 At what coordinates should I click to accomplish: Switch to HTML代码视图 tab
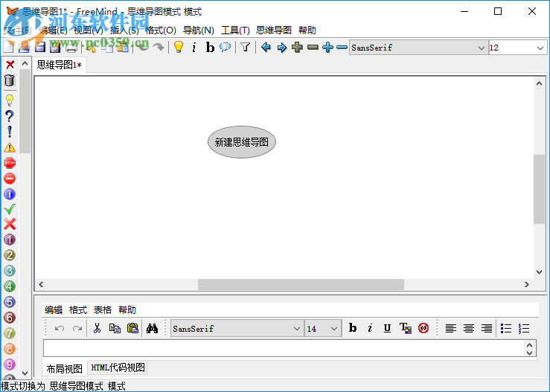(118, 367)
